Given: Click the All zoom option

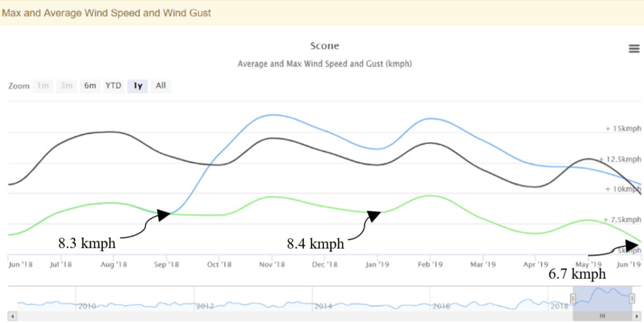Looking at the screenshot, I should click(x=160, y=85).
